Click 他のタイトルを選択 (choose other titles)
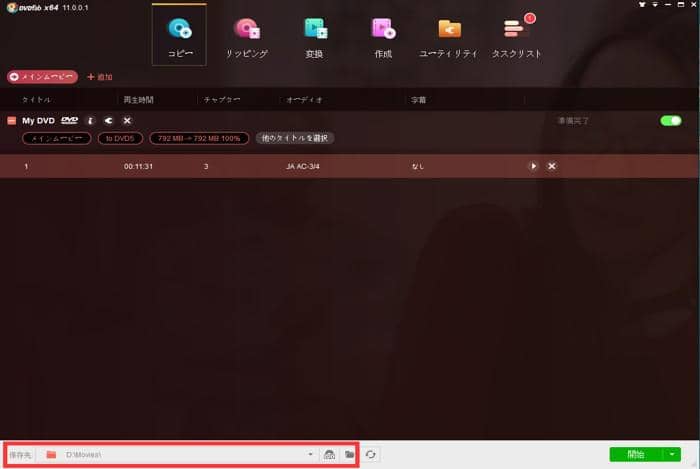 click(x=295, y=138)
